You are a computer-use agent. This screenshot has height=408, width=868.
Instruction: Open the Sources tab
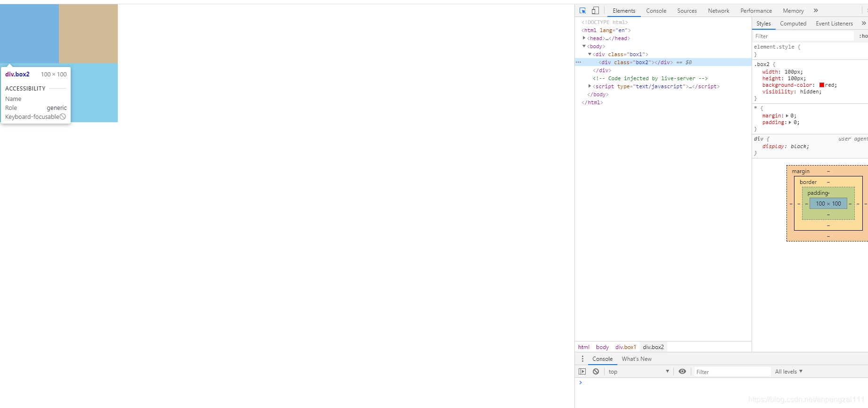tap(687, 11)
